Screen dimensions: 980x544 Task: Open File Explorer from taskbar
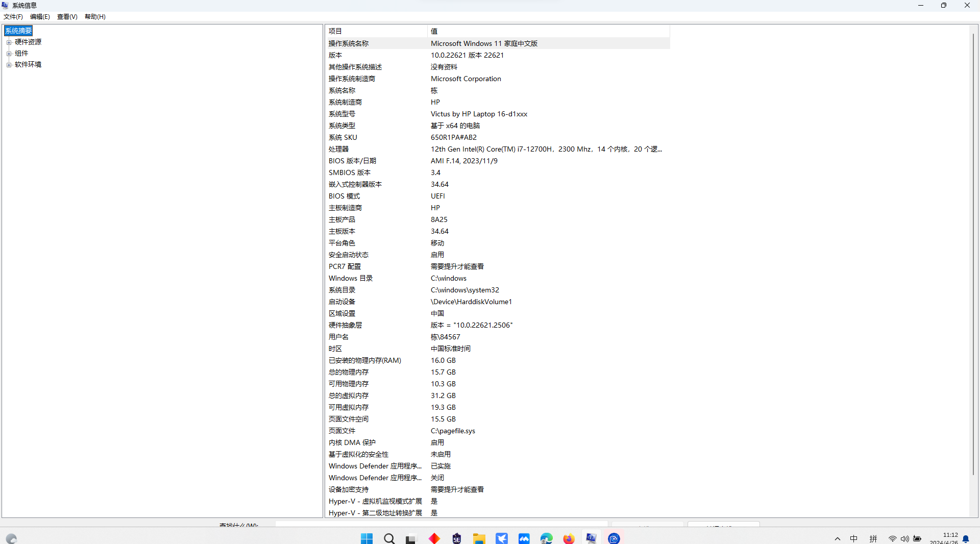[479, 538]
